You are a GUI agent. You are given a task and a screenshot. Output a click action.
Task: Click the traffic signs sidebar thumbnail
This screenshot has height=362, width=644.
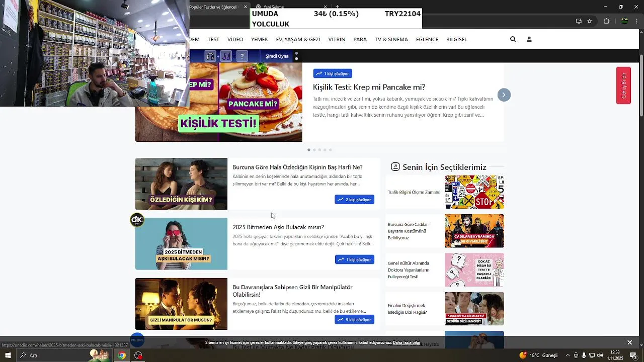[x=474, y=192]
